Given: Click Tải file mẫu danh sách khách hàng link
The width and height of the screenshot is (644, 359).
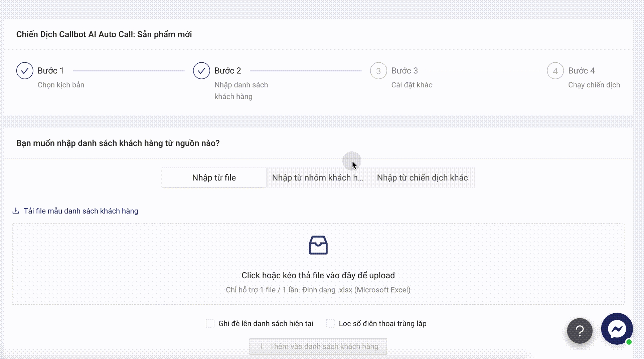Looking at the screenshot, I should click(x=81, y=211).
